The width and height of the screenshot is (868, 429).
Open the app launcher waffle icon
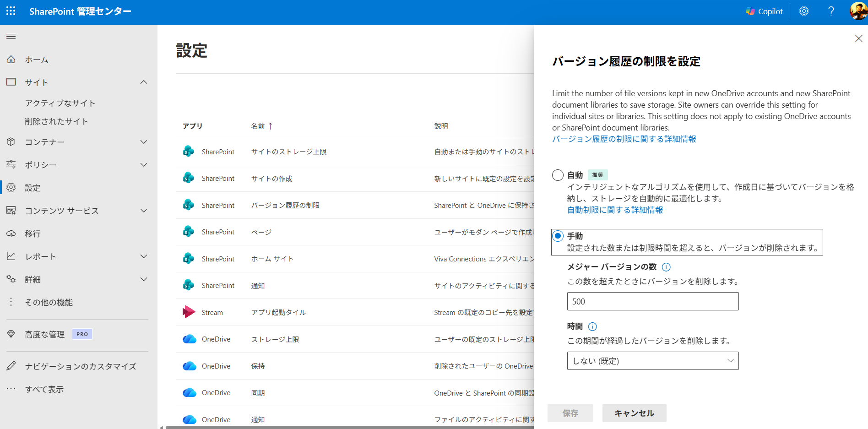(x=11, y=11)
